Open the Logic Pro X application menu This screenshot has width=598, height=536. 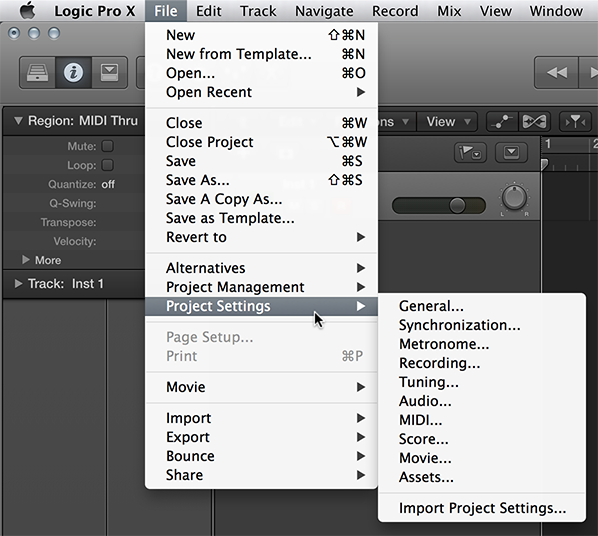pos(95,11)
